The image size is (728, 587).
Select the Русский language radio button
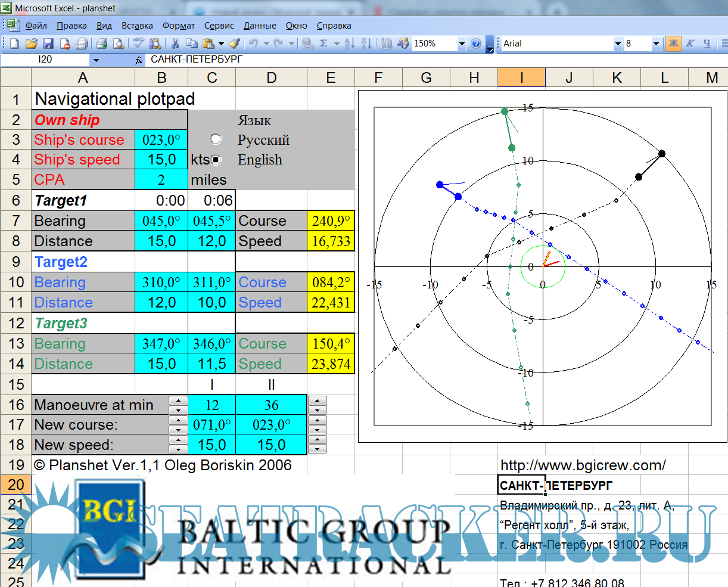tap(216, 139)
